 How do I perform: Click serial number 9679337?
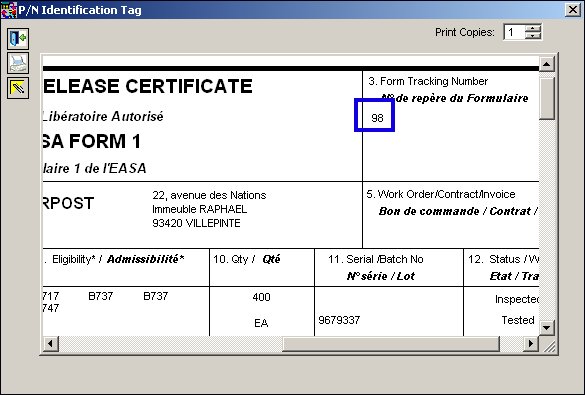[x=339, y=320]
